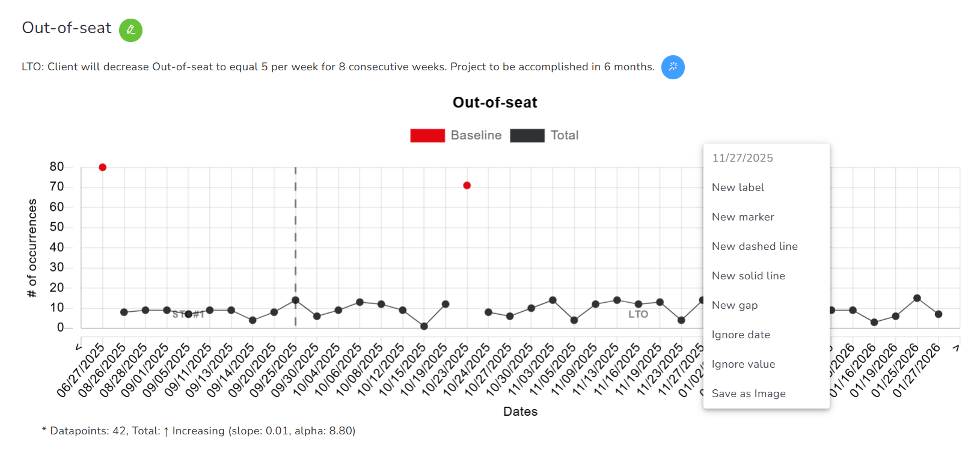The height and width of the screenshot is (459, 980).
Task: Click the red baseline point at 80
Action: tap(103, 168)
